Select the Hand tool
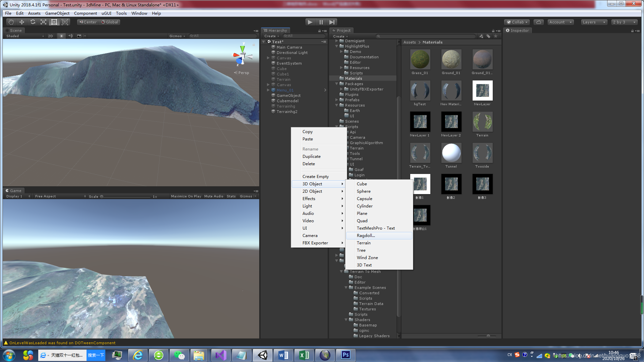 click(x=11, y=22)
